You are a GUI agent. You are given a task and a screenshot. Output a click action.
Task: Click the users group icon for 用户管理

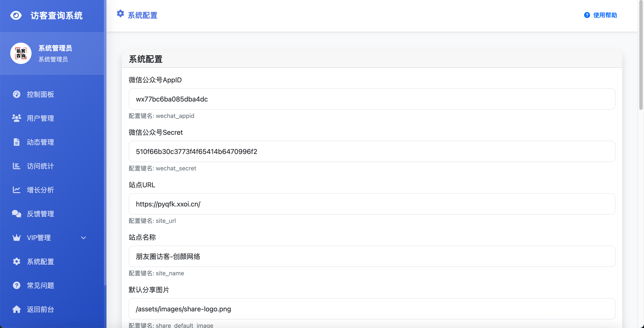coord(16,118)
